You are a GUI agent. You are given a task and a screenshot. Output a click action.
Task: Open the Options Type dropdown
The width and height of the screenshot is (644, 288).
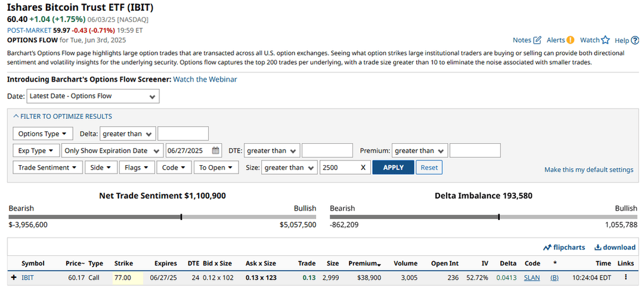coord(43,134)
